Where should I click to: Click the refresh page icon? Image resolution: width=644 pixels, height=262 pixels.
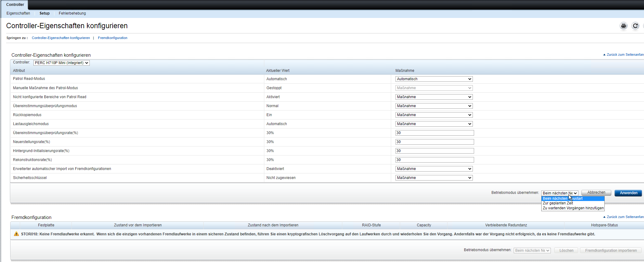[x=635, y=26]
